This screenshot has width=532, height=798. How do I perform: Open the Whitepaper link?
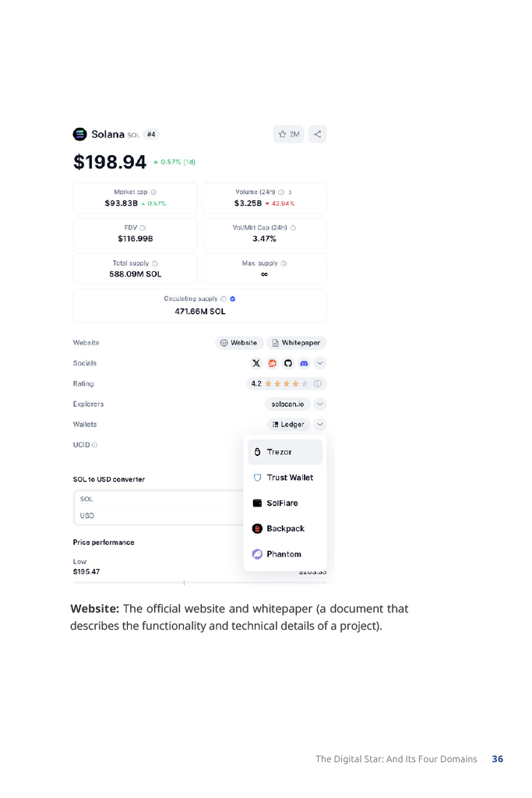click(x=296, y=343)
